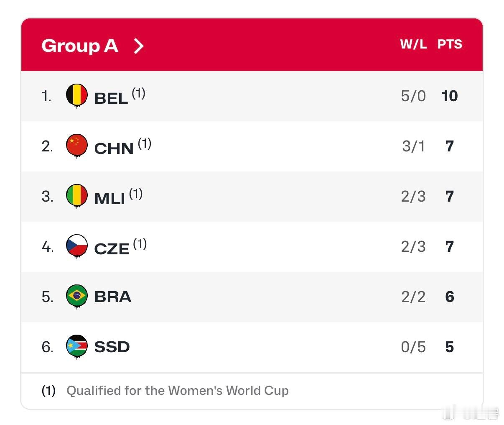The height and width of the screenshot is (425, 504).
Task: Click the Brazil flag icon
Action: point(77,296)
